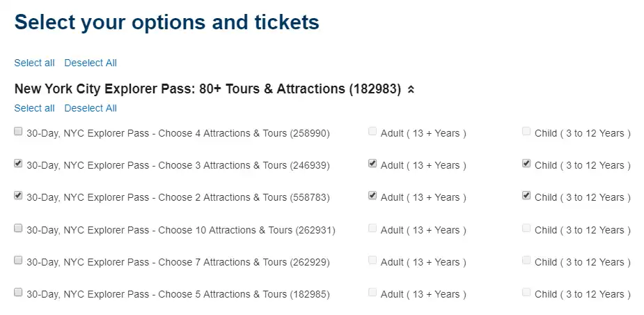
Task: Deselect All under the Explorer Pass heading
Action: tap(91, 108)
